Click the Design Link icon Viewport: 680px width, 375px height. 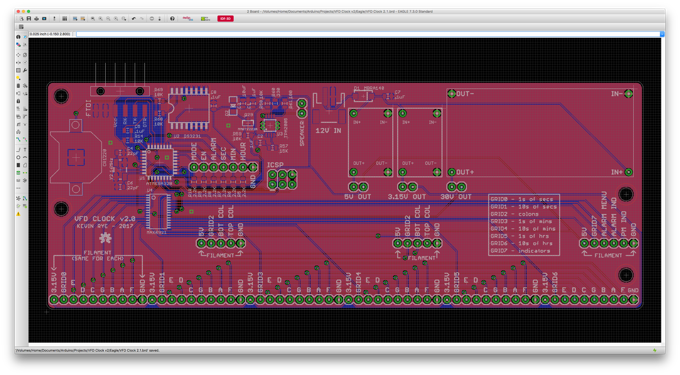(x=206, y=19)
